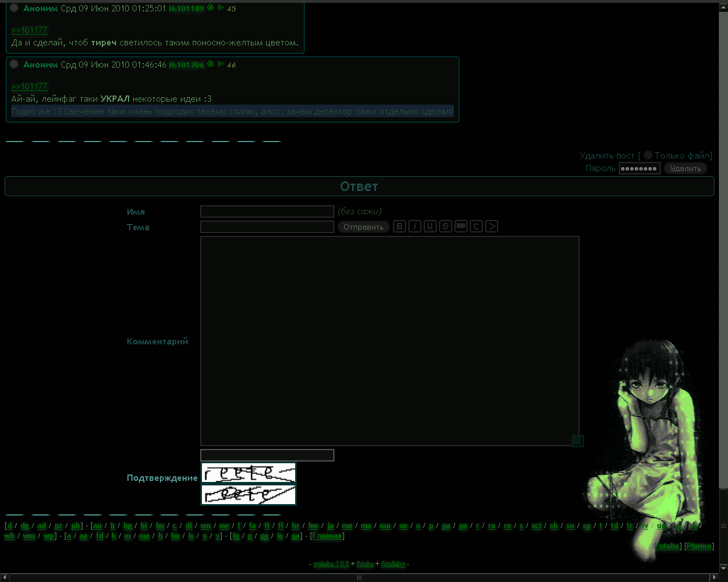Click the 'Удалить' delete button
Image resolution: width=728 pixels, height=582 pixels.
685,168
